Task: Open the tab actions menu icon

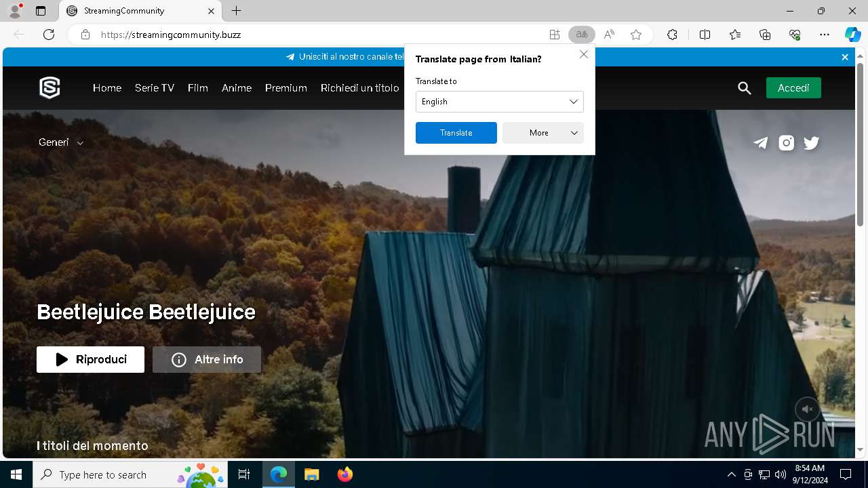Action: pos(41,11)
